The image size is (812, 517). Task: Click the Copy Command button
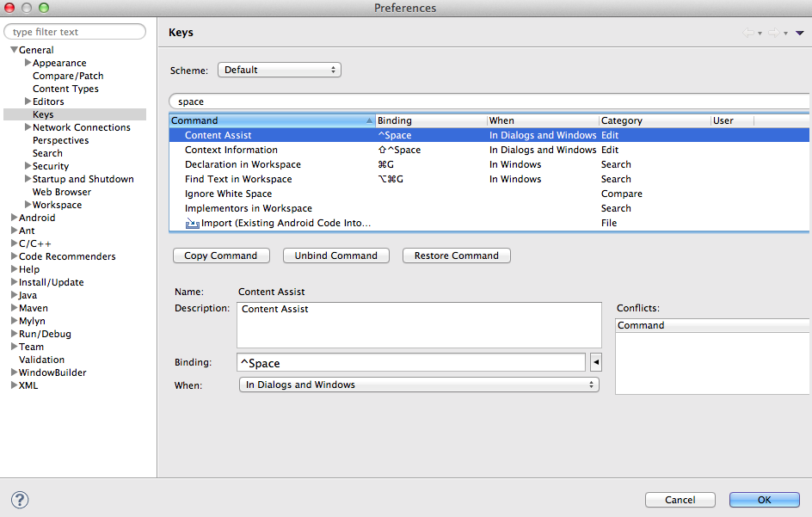tap(221, 255)
